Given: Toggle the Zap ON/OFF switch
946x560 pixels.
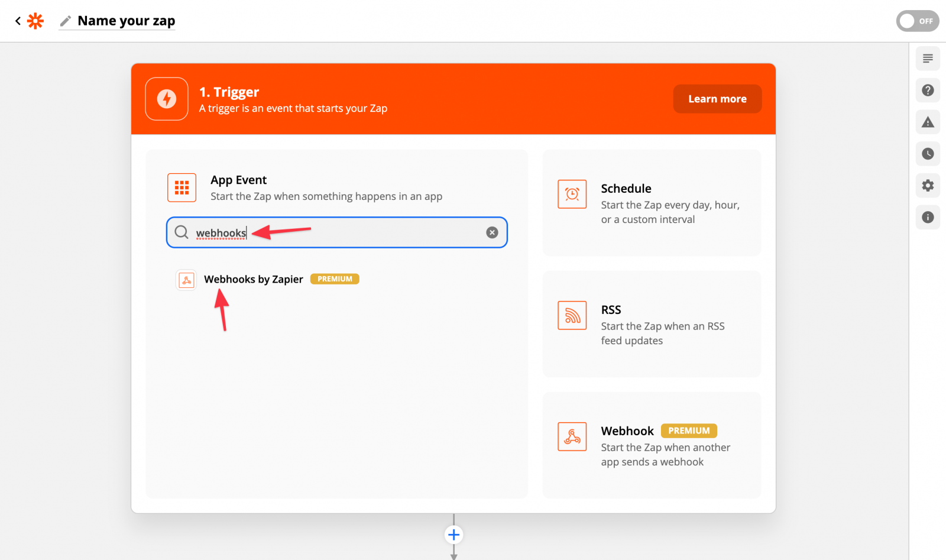Looking at the screenshot, I should point(917,21).
